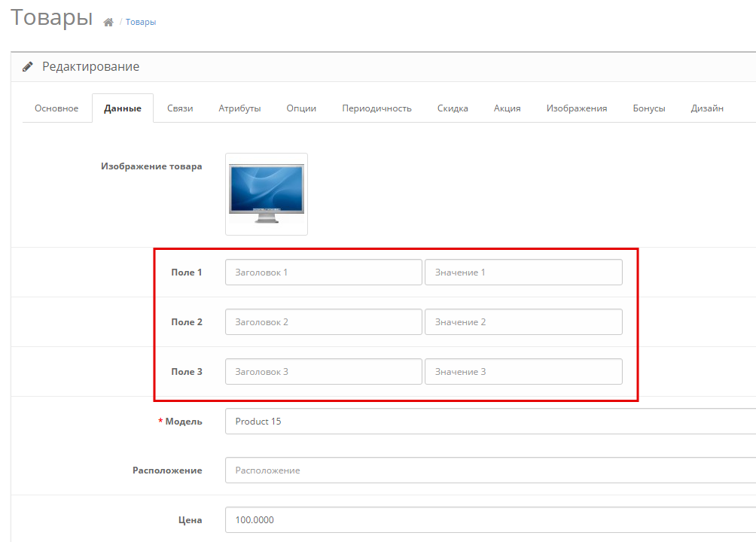Click into the Значение 2 field

tap(523, 322)
